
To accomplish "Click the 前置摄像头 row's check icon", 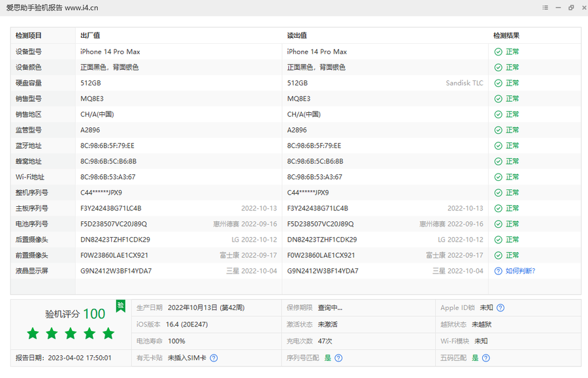I will pyautogui.click(x=498, y=255).
